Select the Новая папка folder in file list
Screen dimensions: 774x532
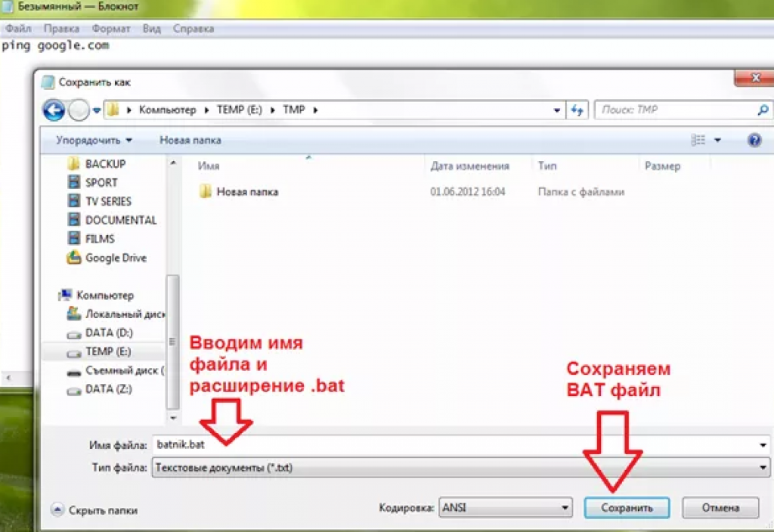(x=247, y=191)
